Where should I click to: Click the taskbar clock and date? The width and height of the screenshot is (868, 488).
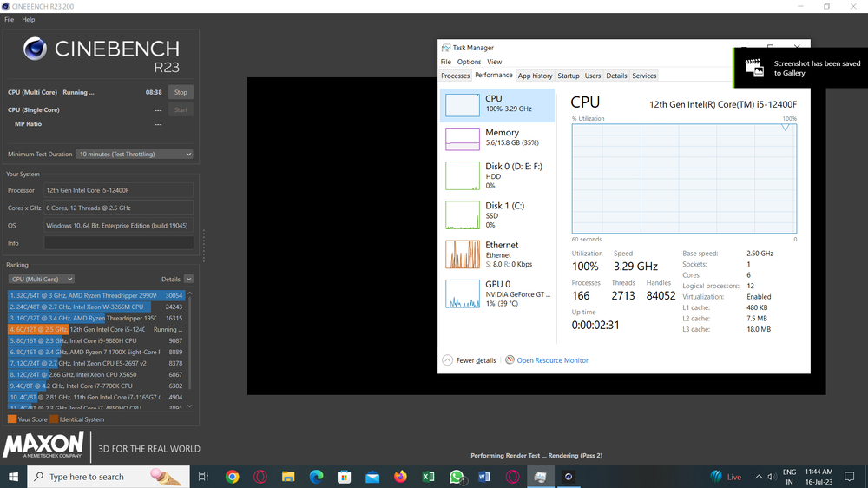click(x=819, y=477)
